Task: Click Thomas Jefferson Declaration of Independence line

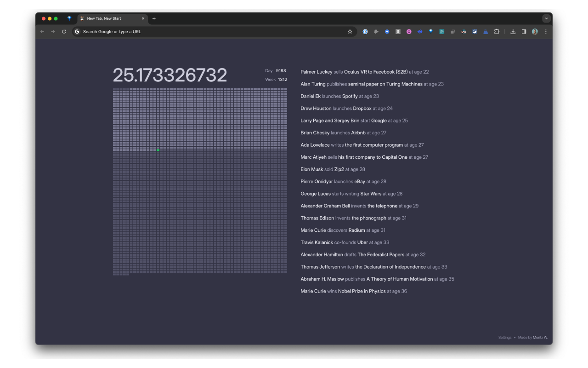Action: [x=374, y=267]
